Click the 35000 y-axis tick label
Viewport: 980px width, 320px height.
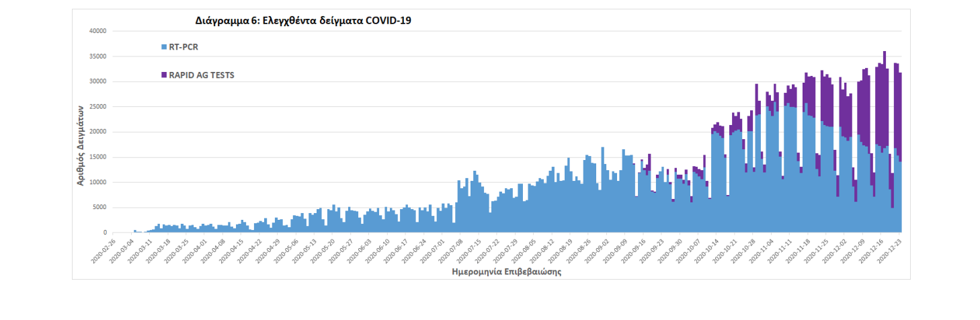tap(99, 56)
